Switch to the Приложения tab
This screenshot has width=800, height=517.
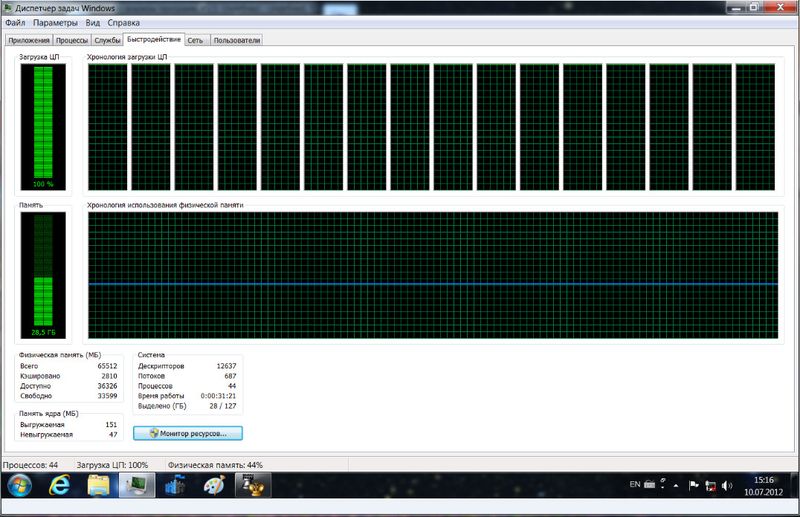click(29, 40)
